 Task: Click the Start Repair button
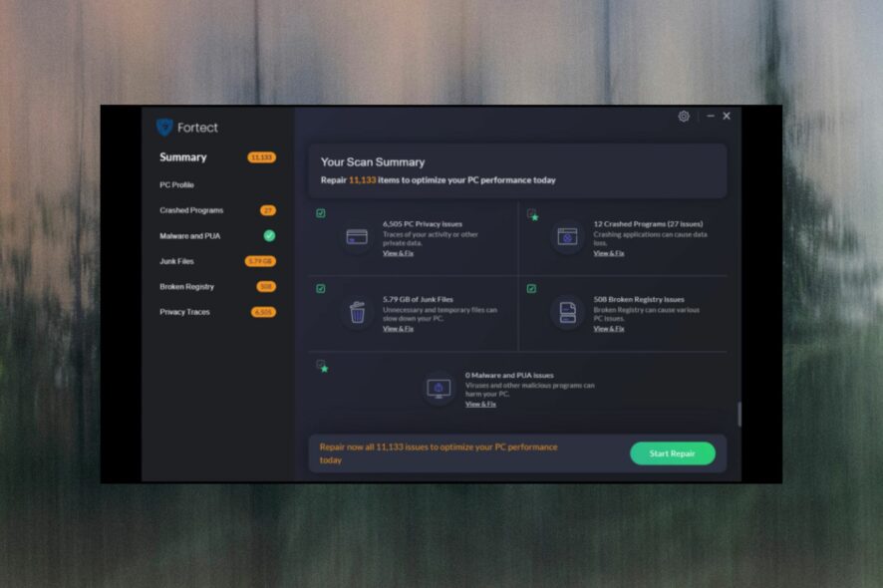[673, 453]
